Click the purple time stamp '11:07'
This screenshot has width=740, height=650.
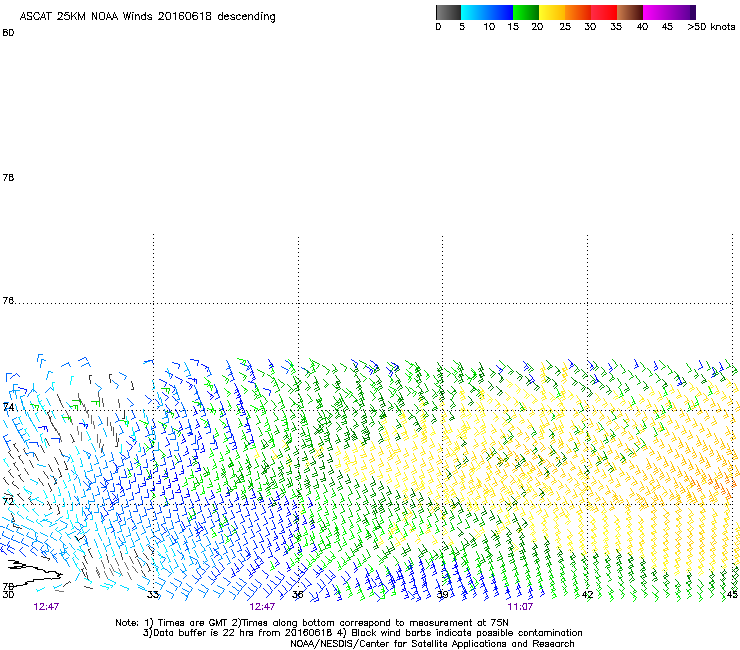coord(520,607)
